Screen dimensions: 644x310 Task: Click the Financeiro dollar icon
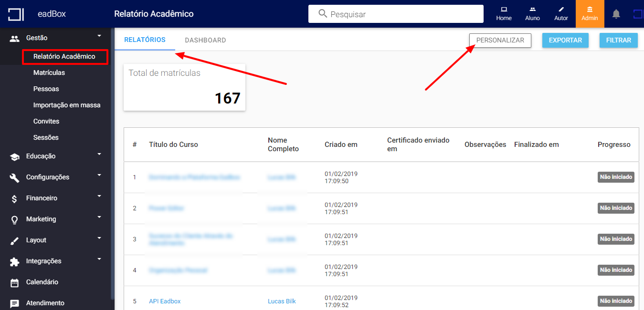click(x=15, y=198)
